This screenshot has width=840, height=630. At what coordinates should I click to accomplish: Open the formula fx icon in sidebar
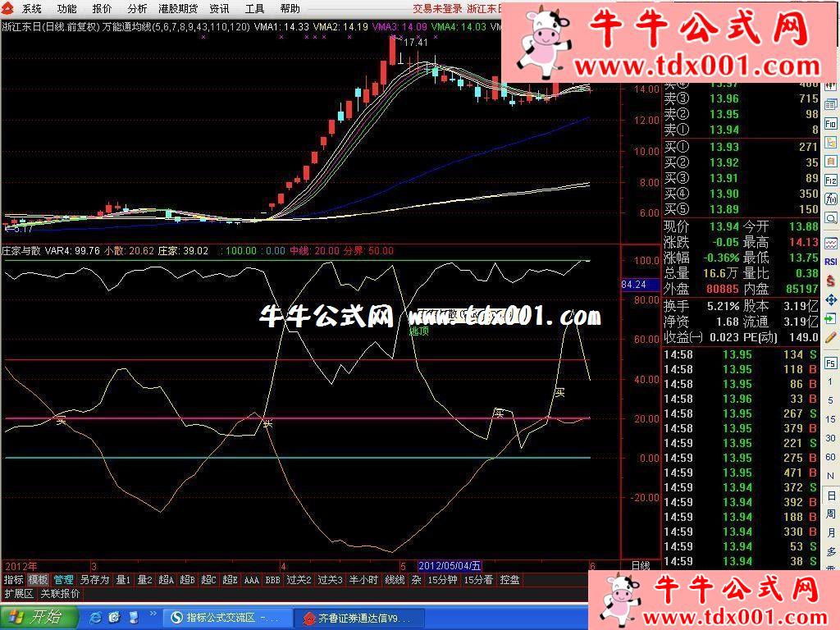(831, 199)
